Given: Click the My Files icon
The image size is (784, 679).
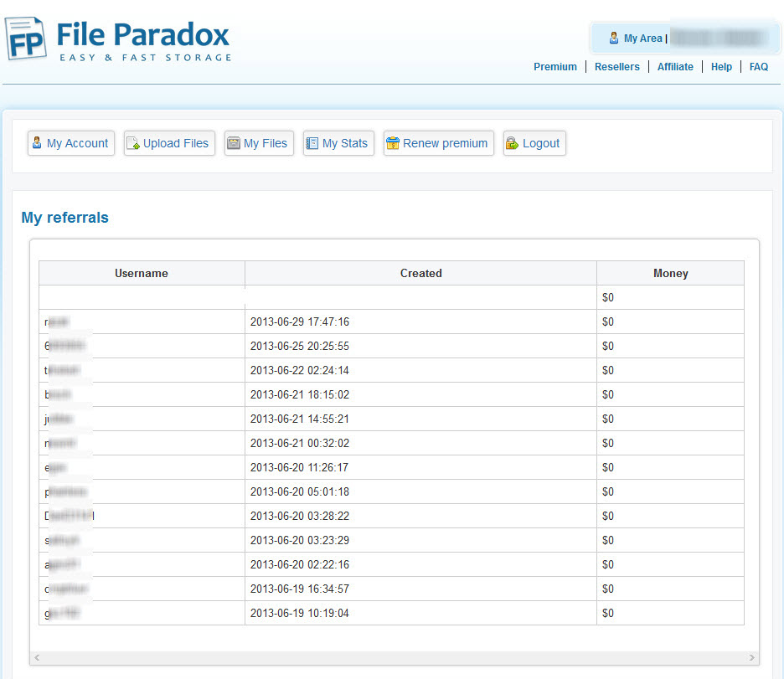Looking at the screenshot, I should [x=234, y=143].
